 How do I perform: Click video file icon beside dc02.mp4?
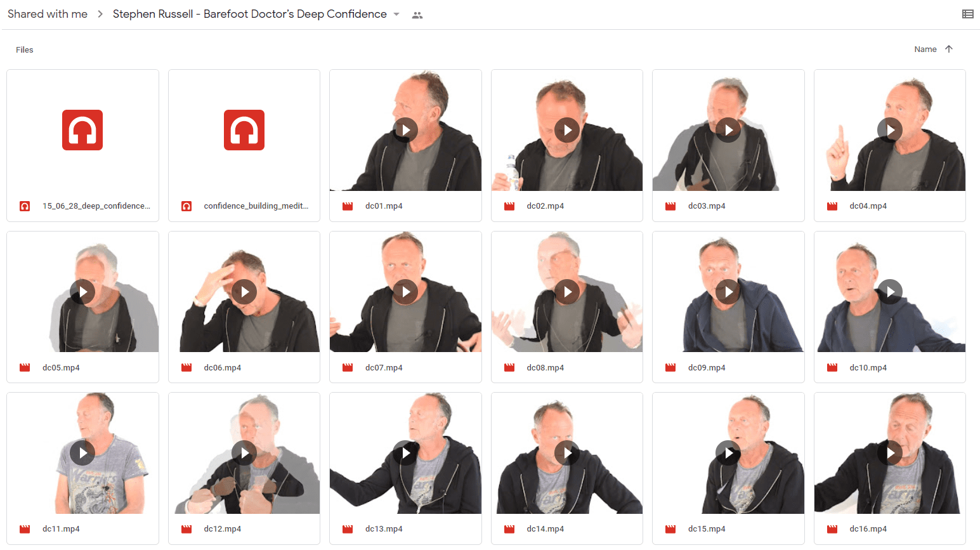pos(509,206)
